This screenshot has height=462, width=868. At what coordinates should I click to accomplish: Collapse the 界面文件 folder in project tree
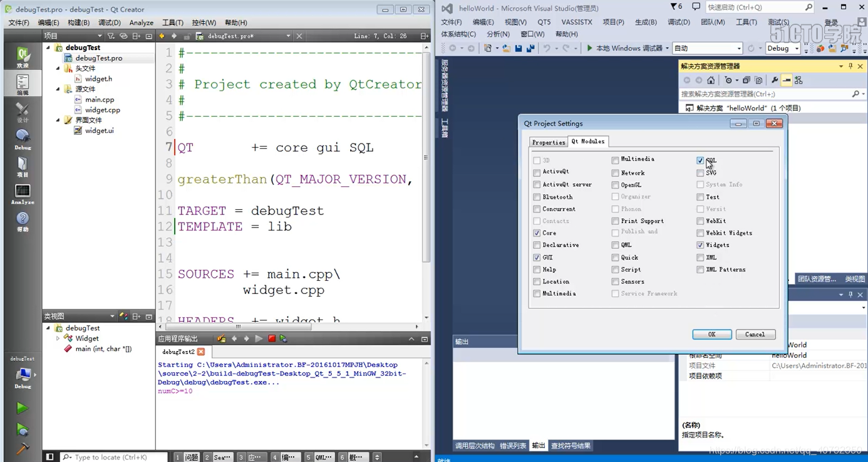tap(58, 120)
